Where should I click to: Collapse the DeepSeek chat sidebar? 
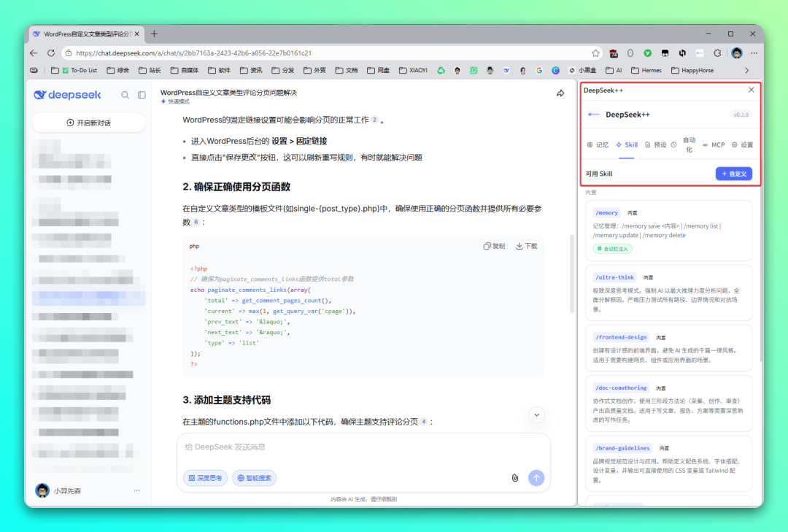[142, 95]
